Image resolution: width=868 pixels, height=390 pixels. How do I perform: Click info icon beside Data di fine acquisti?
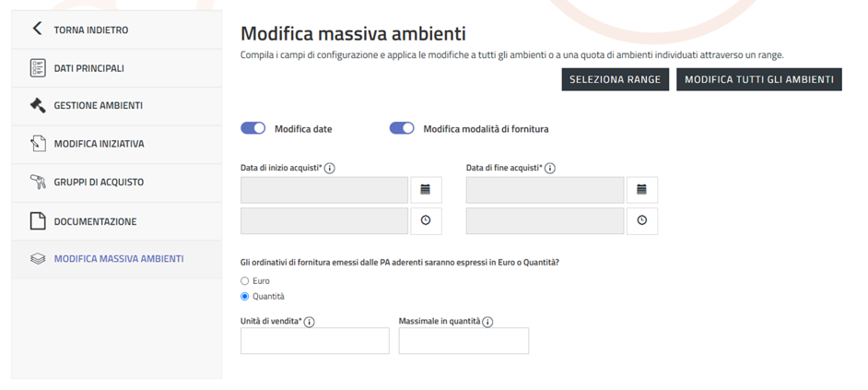click(x=550, y=169)
